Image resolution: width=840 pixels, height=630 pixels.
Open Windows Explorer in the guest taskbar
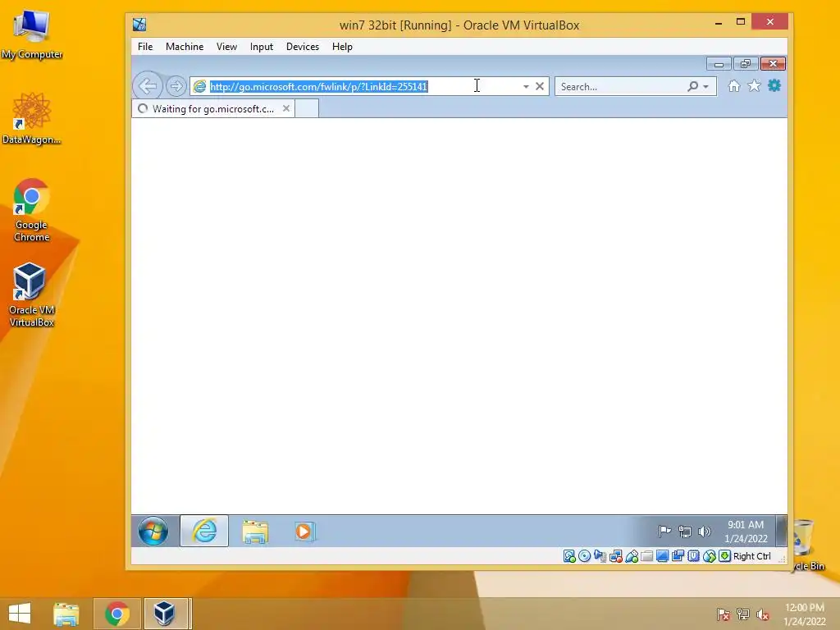(255, 532)
